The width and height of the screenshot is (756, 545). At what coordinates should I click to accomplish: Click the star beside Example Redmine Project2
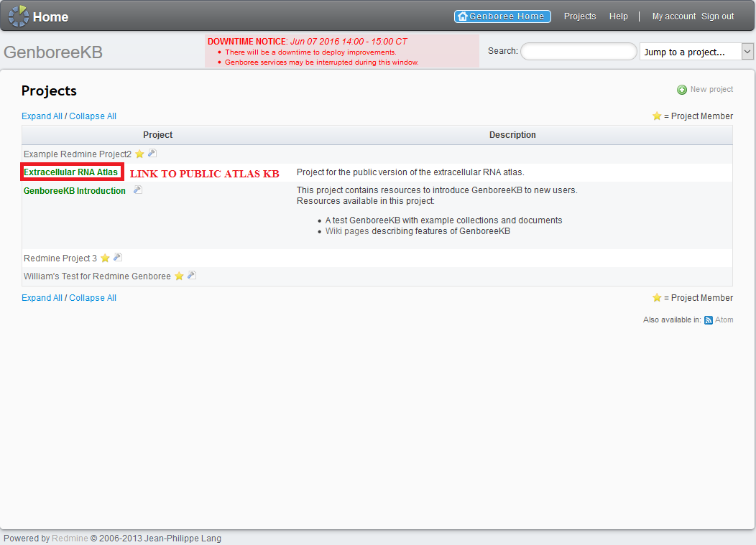click(x=139, y=154)
